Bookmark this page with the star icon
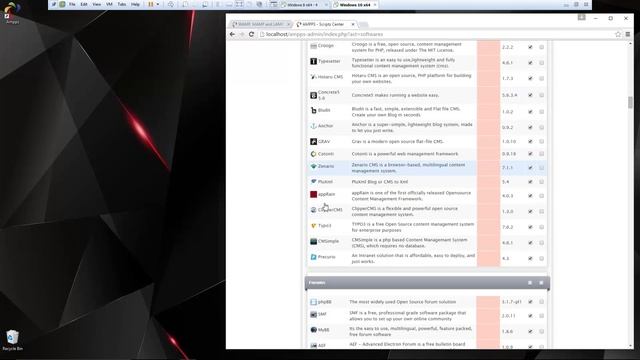Image resolution: width=640 pixels, height=360 pixels. (x=618, y=34)
